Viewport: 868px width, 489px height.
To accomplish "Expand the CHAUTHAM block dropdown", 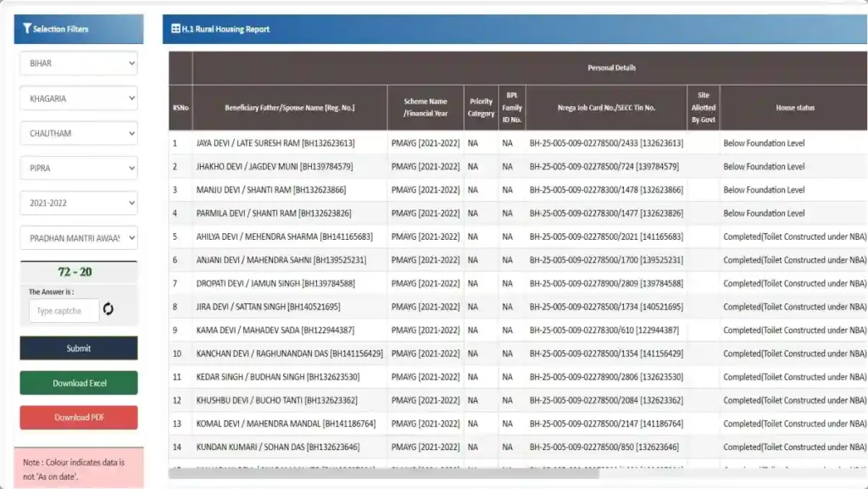I will click(x=79, y=133).
